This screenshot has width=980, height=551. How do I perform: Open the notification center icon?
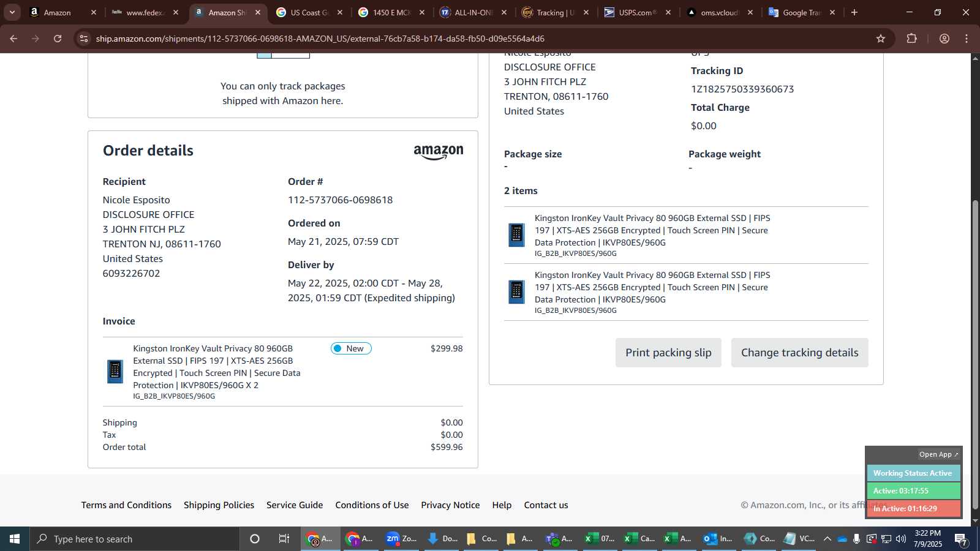960,539
